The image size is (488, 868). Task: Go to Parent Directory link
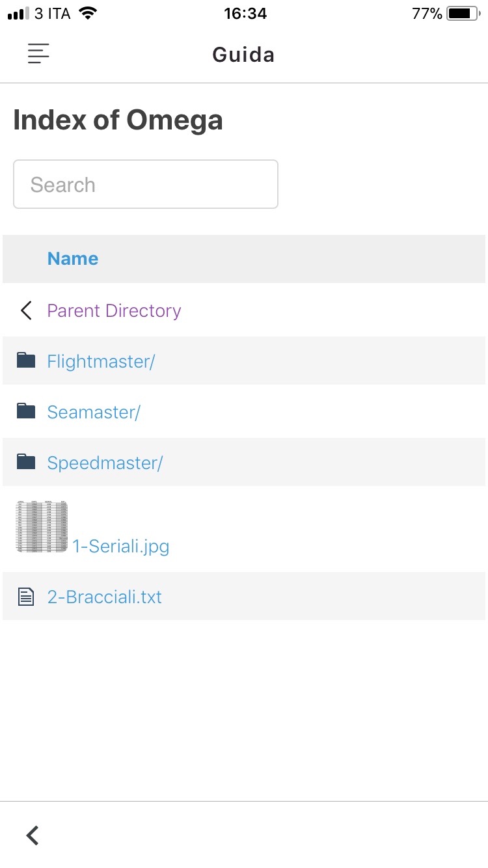point(114,310)
